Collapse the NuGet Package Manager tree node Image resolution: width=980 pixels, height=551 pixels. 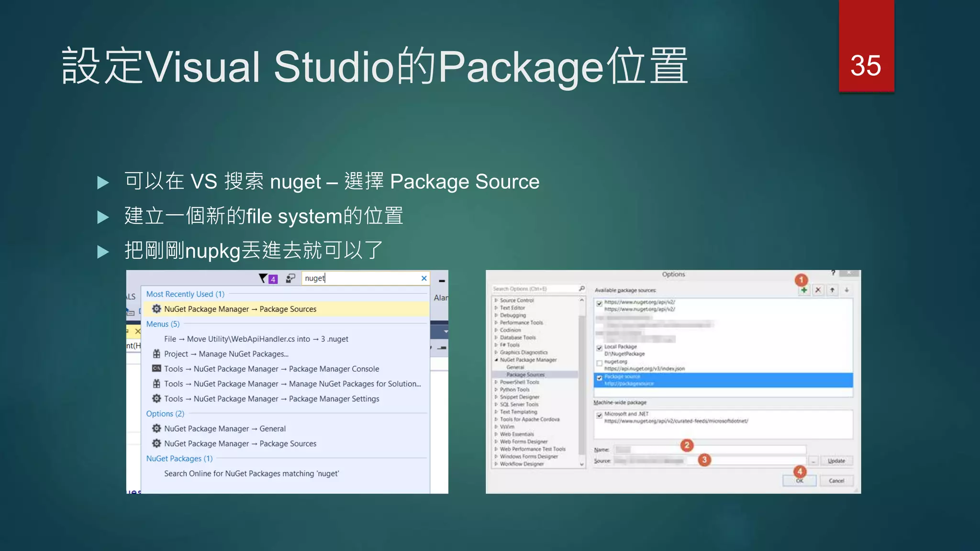[x=496, y=360]
